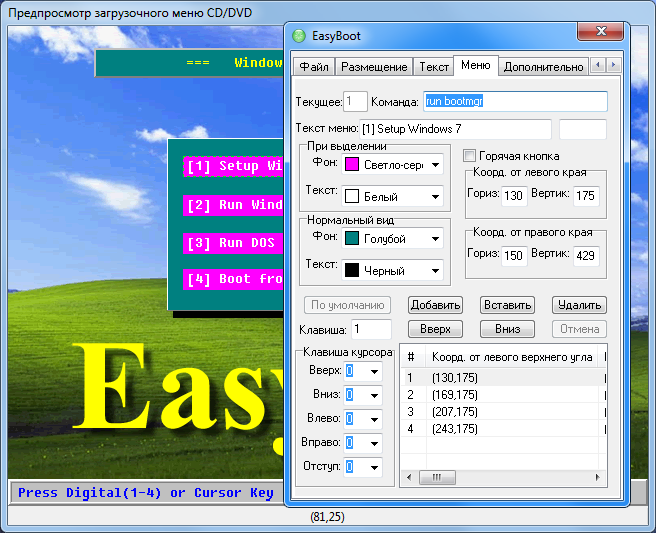The width and height of the screenshot is (656, 533).
Task: Expand the Вверх cursor key dropdown
Action: pyautogui.click(x=374, y=371)
